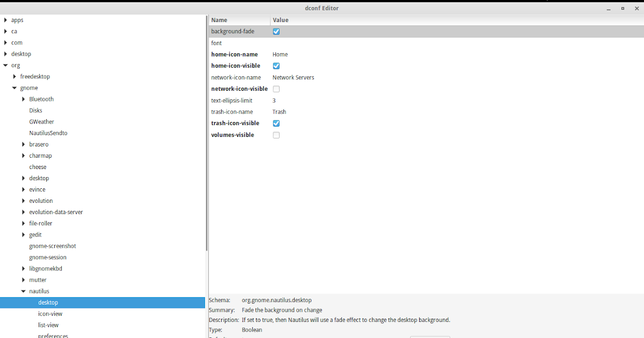Expand the com tree node
644x338 pixels.
5,42
